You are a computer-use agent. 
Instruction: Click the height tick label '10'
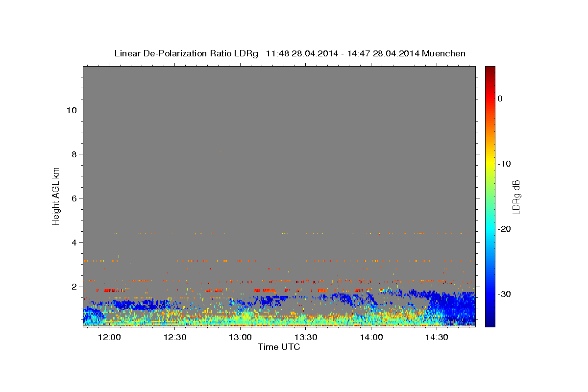[x=71, y=110]
